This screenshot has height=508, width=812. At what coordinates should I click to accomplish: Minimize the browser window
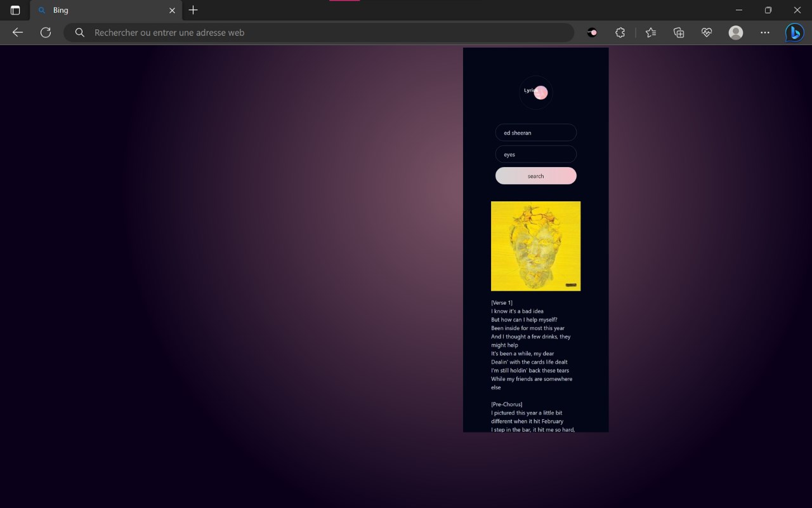tap(739, 10)
